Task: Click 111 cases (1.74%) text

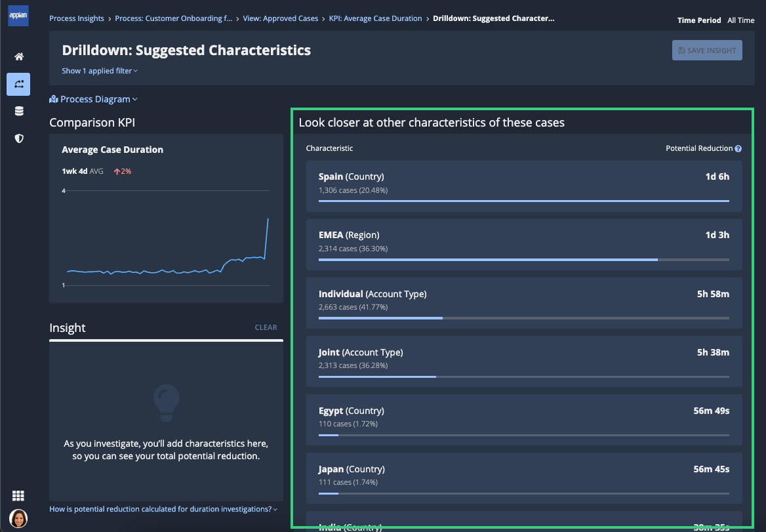Action: 348,482
